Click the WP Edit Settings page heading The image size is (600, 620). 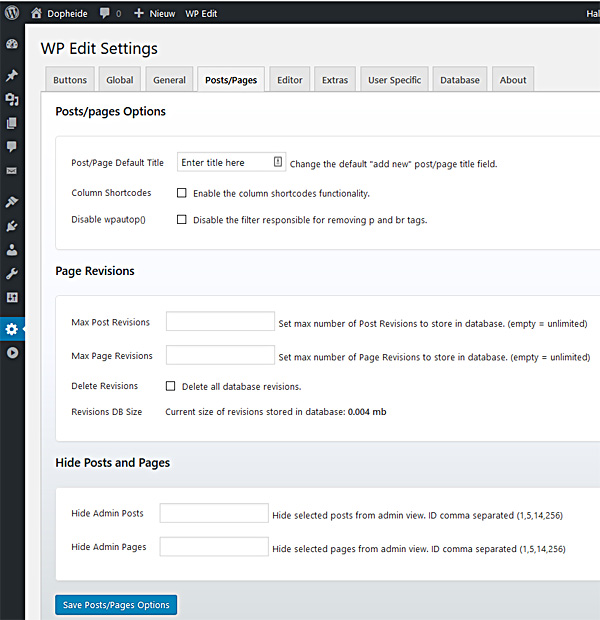pos(99,49)
